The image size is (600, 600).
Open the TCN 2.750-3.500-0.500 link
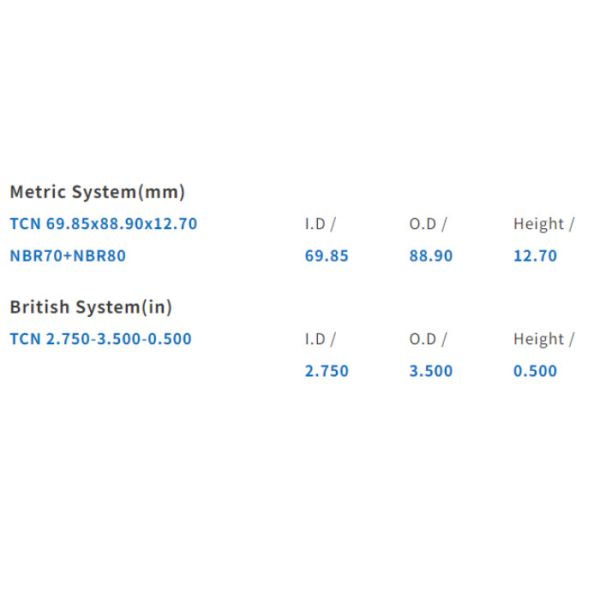click(100, 339)
